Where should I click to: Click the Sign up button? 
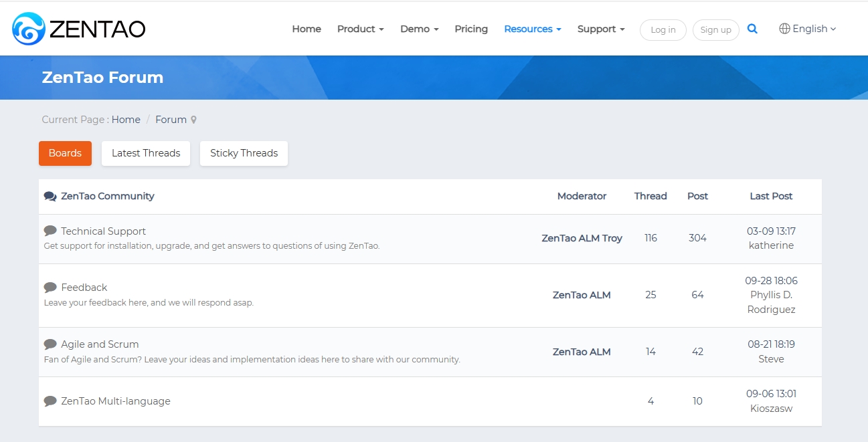(716, 29)
